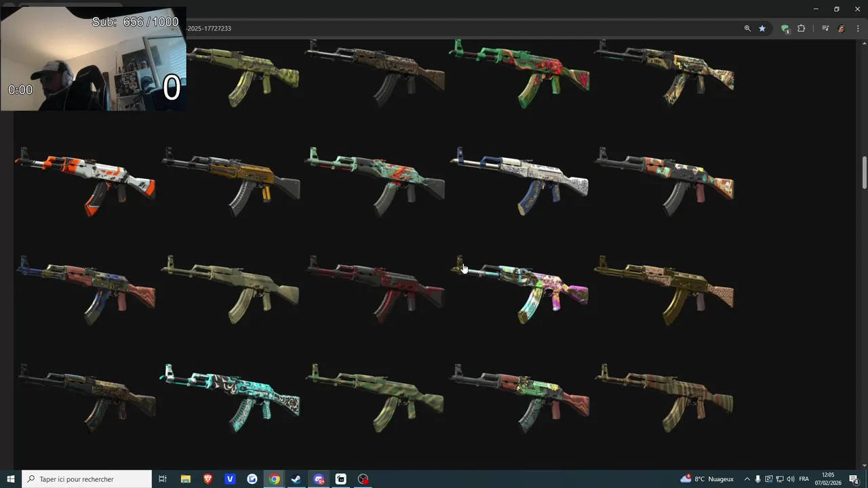Screen dimensions: 868x488
Task: Click the browser address bar URL
Action: [209, 28]
